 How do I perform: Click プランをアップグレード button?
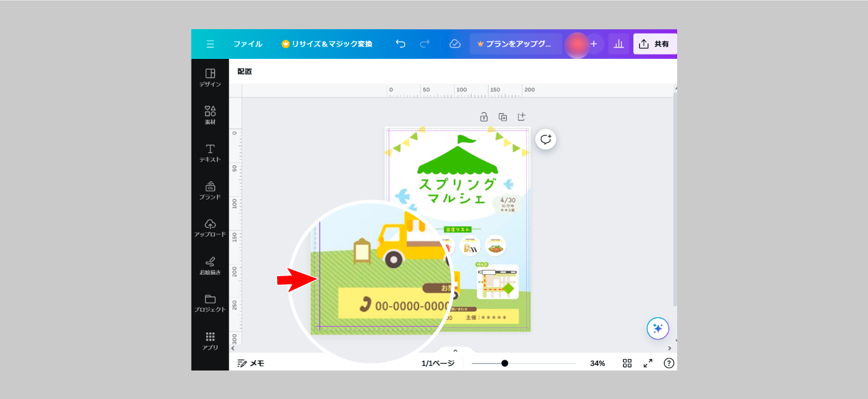click(x=515, y=44)
